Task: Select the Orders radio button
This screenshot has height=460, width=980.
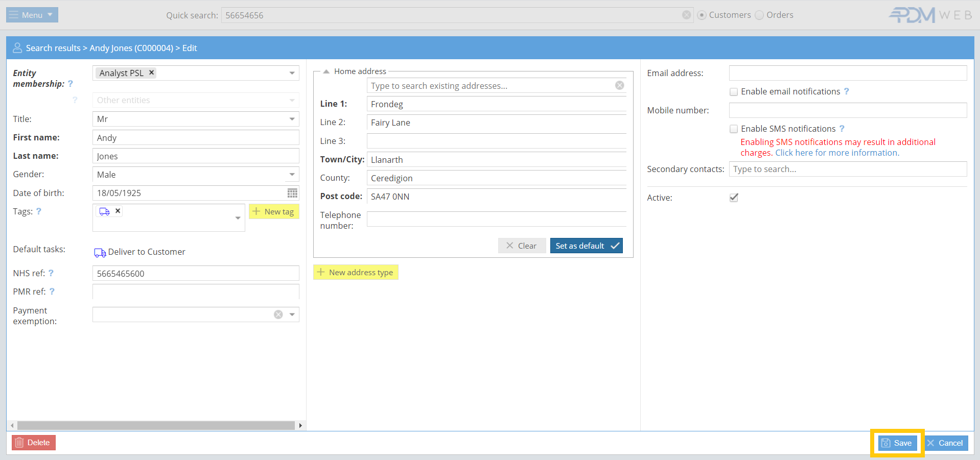Action: click(x=759, y=15)
